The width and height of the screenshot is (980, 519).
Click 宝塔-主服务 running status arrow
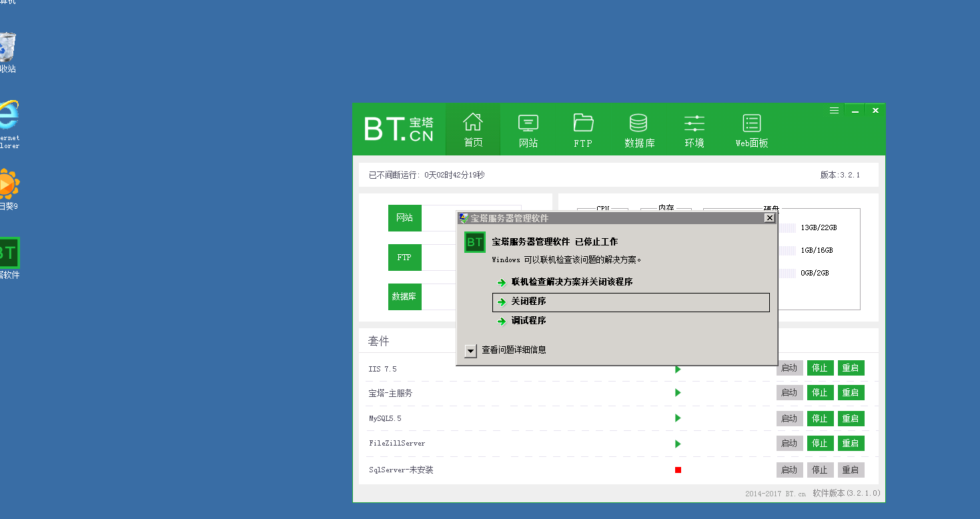tap(678, 393)
